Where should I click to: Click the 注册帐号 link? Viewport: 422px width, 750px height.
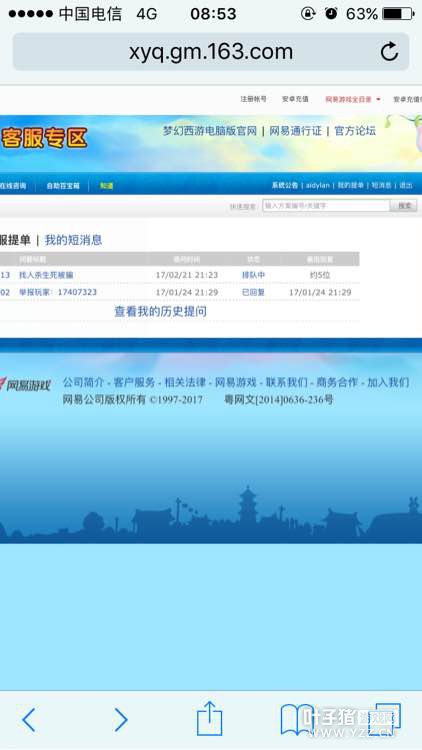[253, 99]
